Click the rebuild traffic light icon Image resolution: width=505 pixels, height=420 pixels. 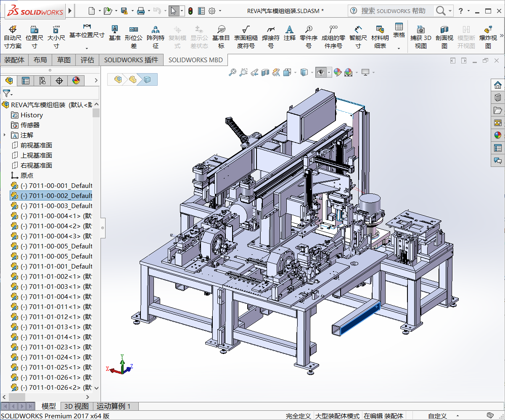(x=190, y=11)
